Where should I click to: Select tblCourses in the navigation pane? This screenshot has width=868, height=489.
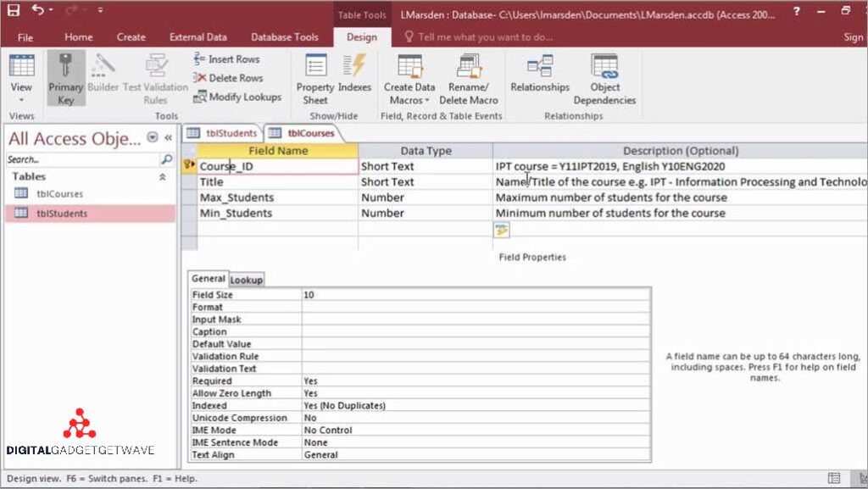(x=59, y=194)
